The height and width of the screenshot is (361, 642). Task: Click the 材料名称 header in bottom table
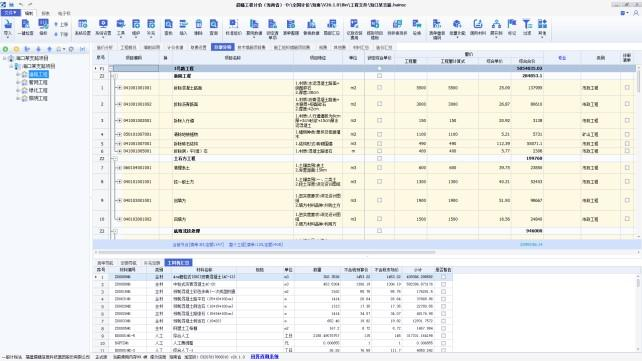pyautogui.click(x=205, y=270)
